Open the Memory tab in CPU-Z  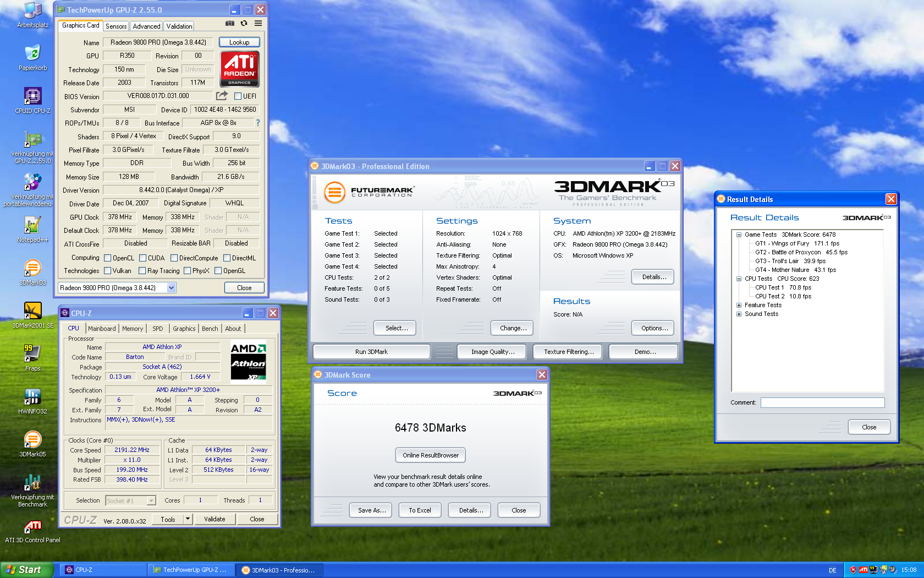(x=133, y=329)
